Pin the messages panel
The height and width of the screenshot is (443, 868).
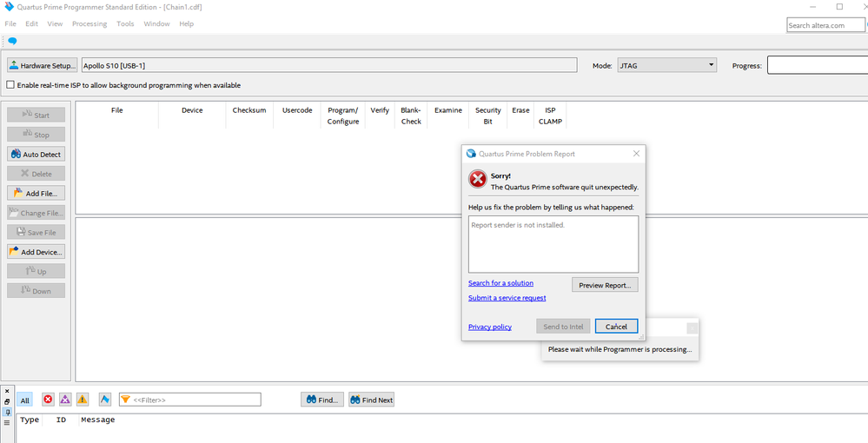pos(7,412)
